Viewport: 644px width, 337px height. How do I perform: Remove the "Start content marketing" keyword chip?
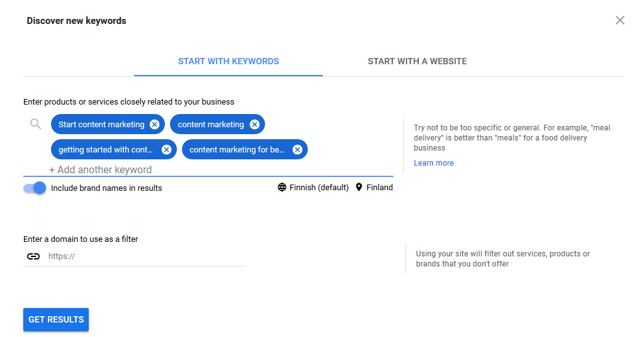click(154, 125)
